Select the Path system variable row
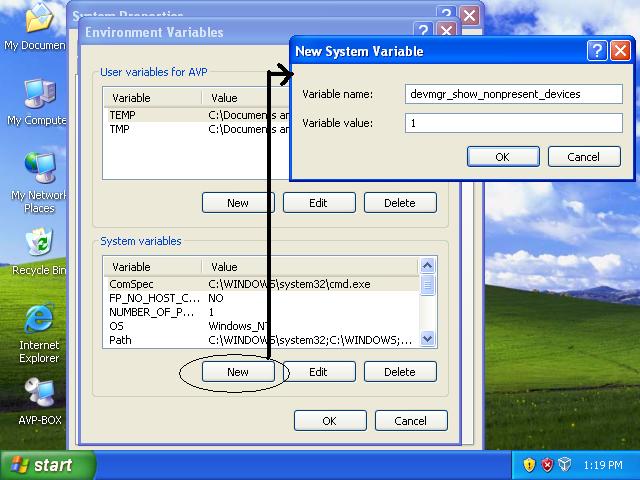This screenshot has width=640, height=480. 261,340
